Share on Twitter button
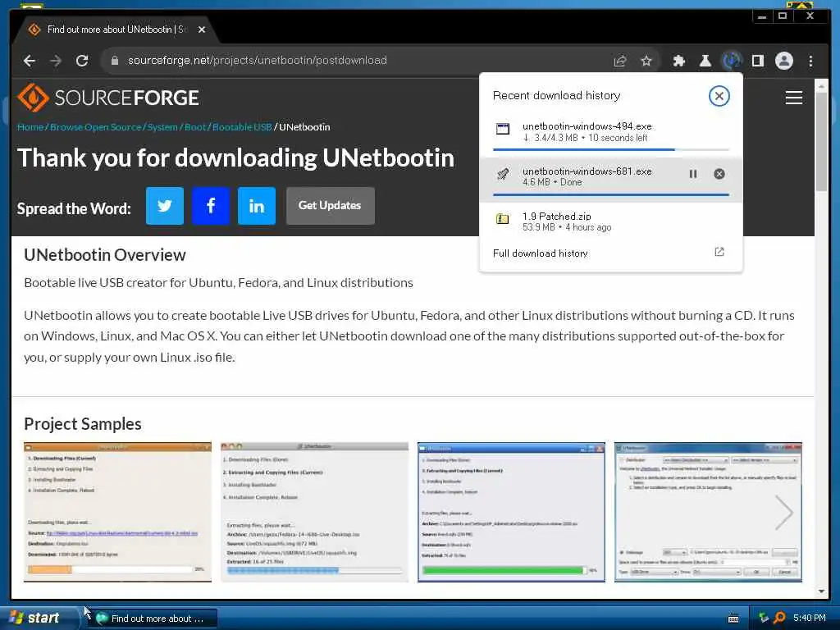Image resolution: width=840 pixels, height=630 pixels. [164, 206]
